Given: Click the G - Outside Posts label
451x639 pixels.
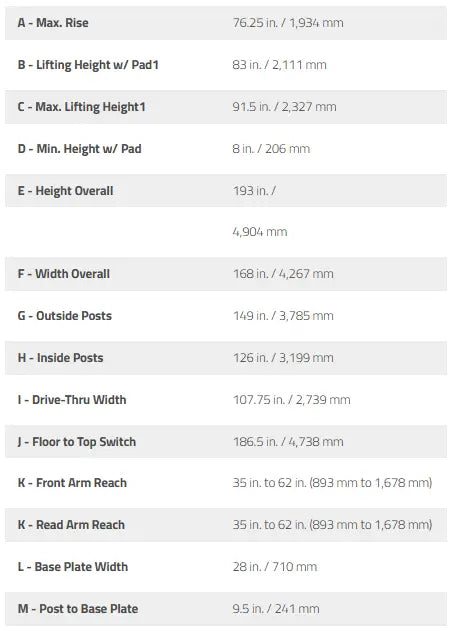Looking at the screenshot, I should point(64,316).
